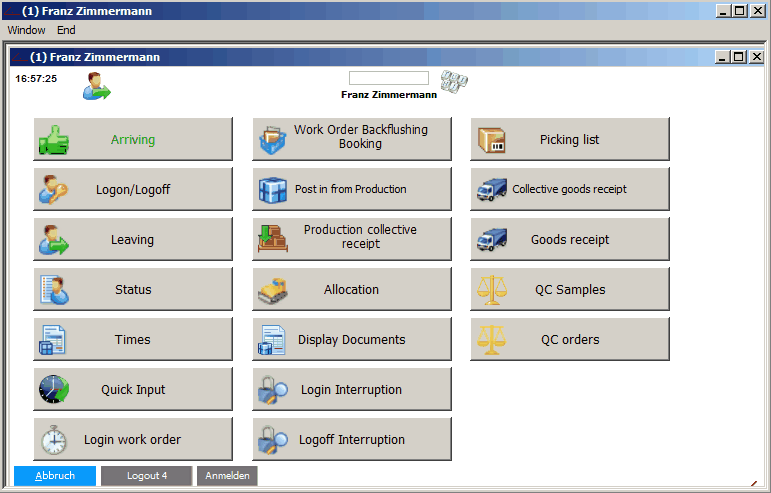The image size is (771, 493).
Task: Click the bulldozer icon for Allocation
Action: pyautogui.click(x=273, y=290)
